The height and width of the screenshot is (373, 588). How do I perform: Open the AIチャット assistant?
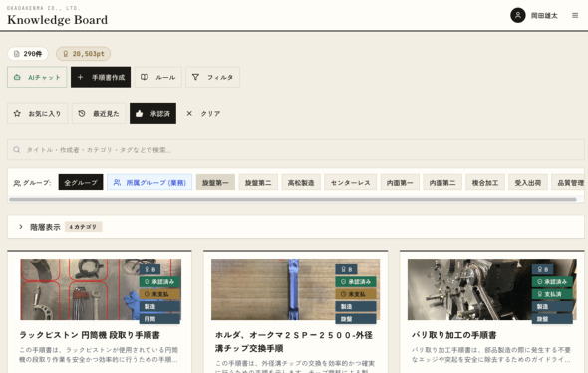click(37, 77)
